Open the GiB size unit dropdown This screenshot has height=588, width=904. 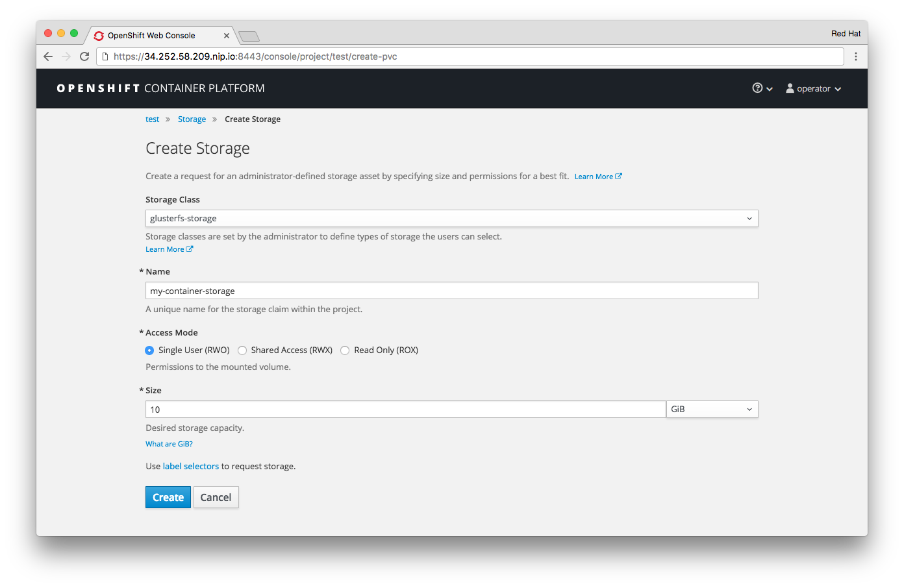click(x=712, y=410)
